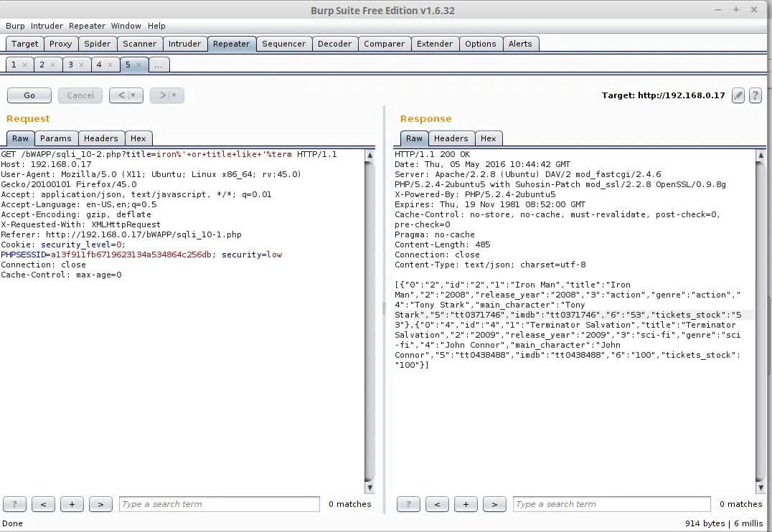Viewport: 772px width, 532px height.
Task: Switch to the Target tab
Action: tap(24, 44)
